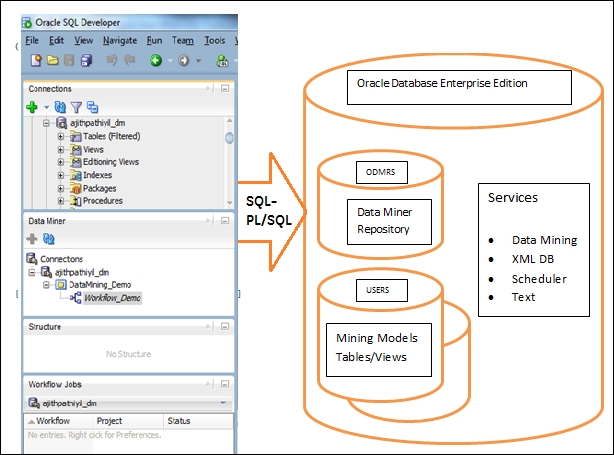Expand the Views node
This screenshot has height=455, width=614.
(61, 150)
